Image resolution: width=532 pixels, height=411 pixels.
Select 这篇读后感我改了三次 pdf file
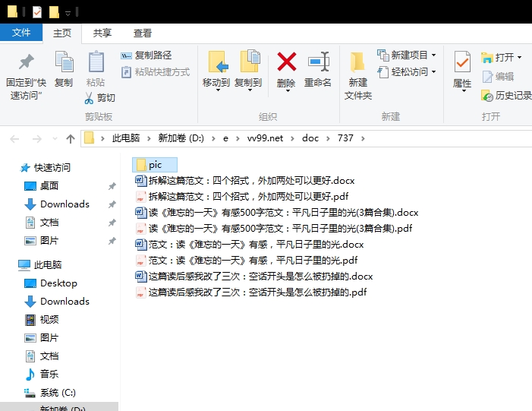250,292
